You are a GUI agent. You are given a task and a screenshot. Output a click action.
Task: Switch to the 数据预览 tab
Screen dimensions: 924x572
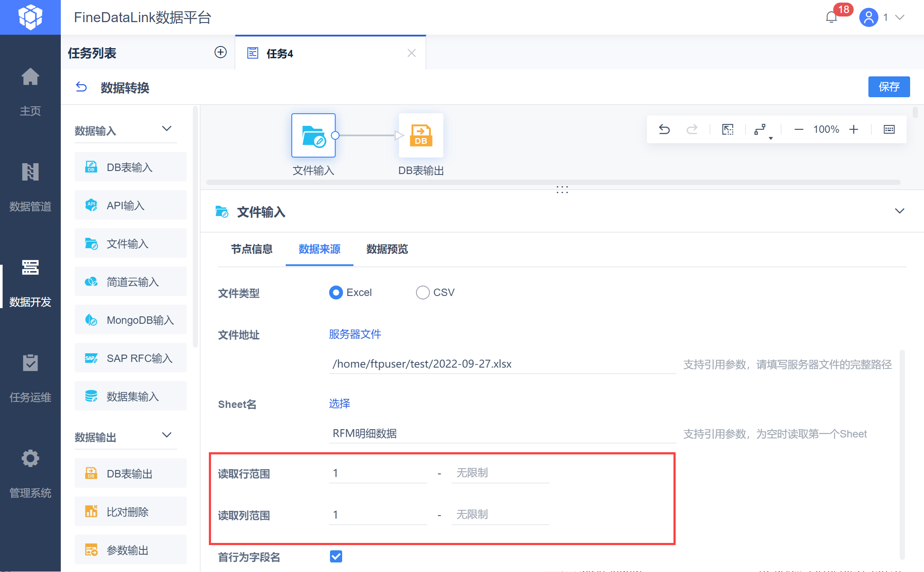click(387, 249)
